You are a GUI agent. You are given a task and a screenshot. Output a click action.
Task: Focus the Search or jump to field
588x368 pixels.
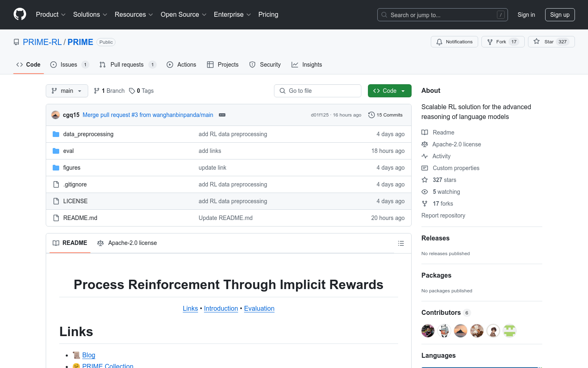coord(443,15)
